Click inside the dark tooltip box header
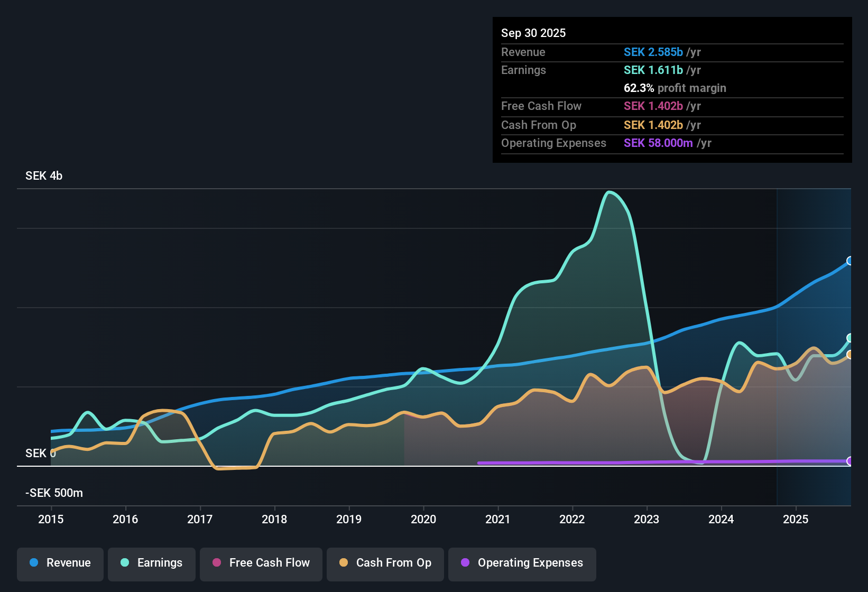This screenshot has height=592, width=868. click(533, 33)
